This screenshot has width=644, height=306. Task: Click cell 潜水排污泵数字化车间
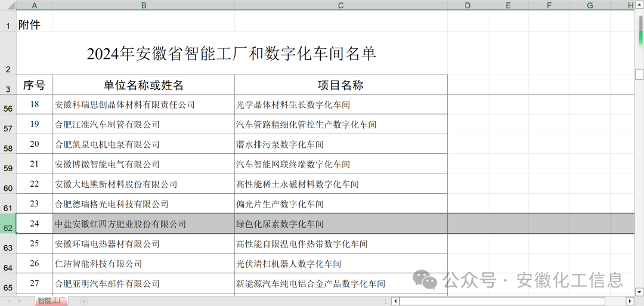pyautogui.click(x=341, y=144)
